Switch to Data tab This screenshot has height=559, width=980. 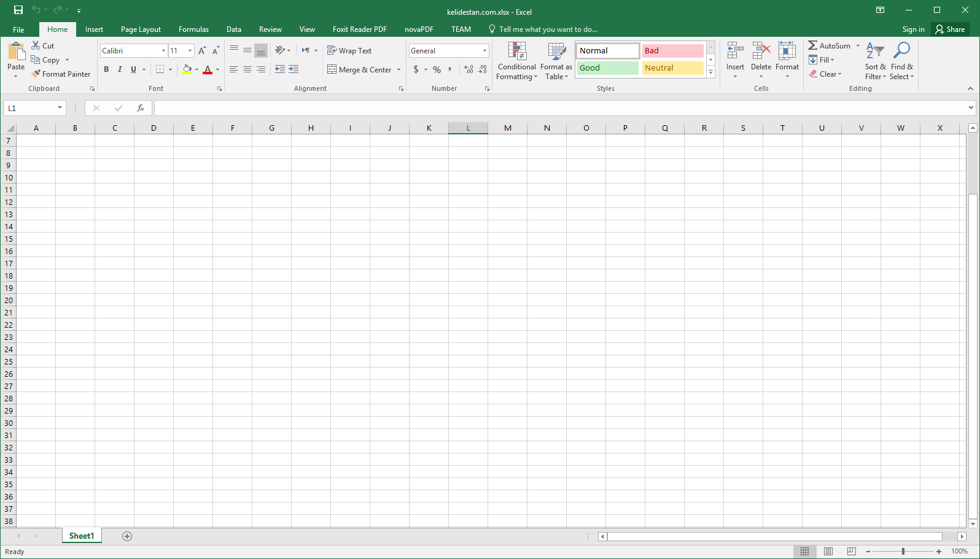pyautogui.click(x=234, y=29)
